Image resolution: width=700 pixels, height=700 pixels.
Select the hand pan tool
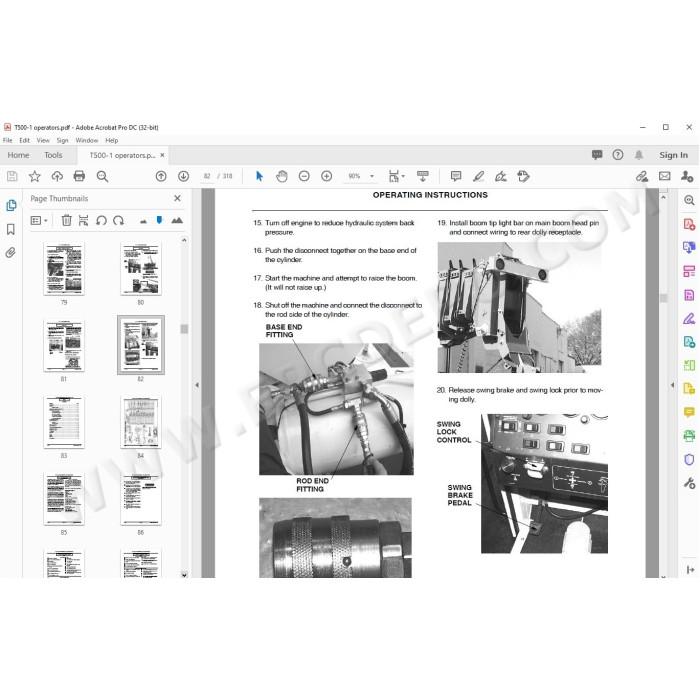pos(282,176)
